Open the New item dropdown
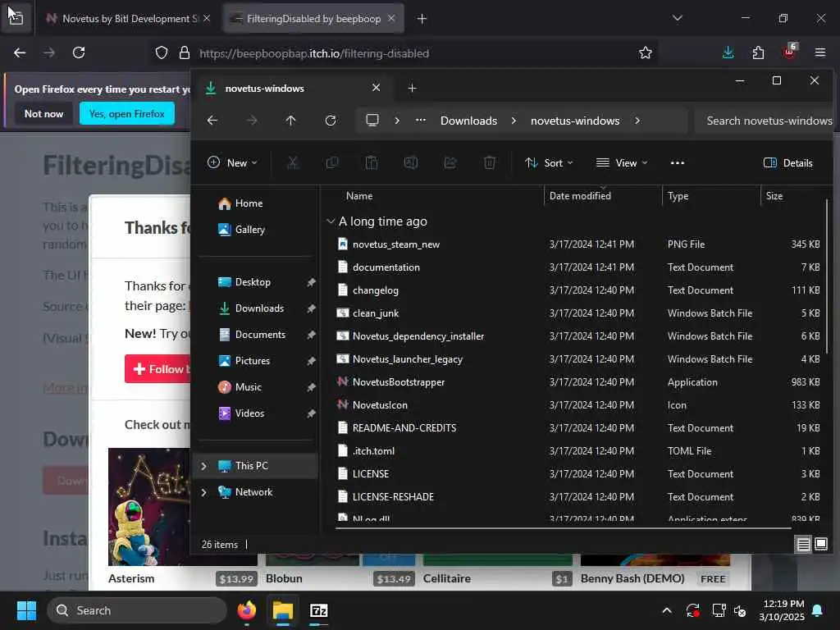Viewport: 840px width, 630px height. (x=232, y=163)
